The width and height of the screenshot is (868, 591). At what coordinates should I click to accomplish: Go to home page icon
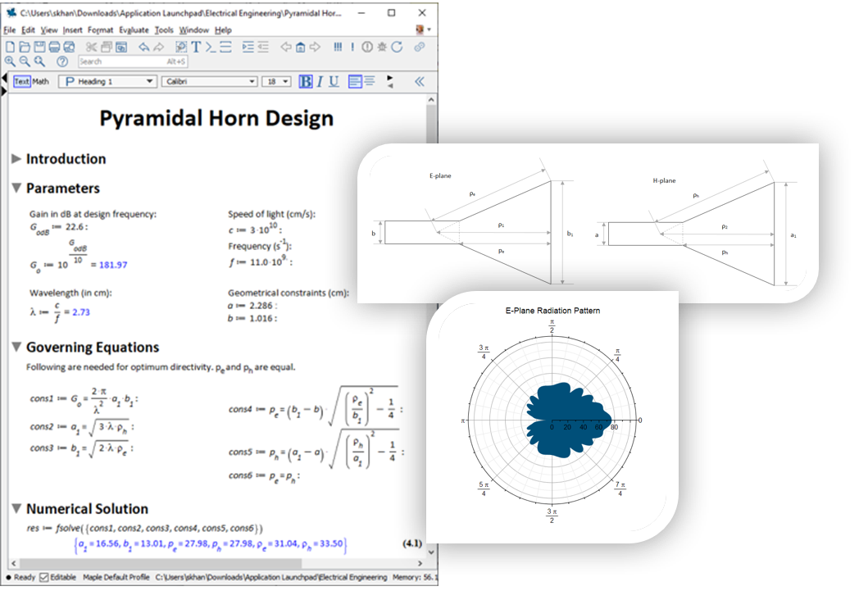click(x=300, y=48)
